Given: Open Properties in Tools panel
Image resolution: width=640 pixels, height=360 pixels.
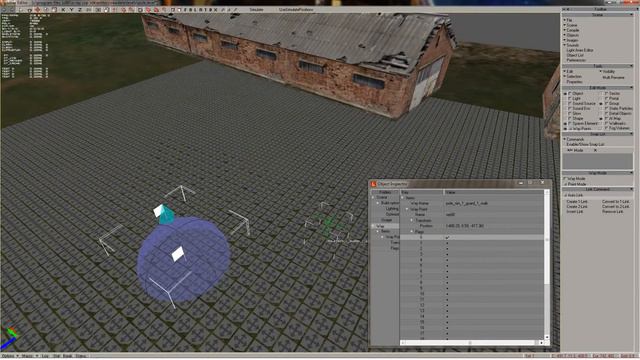Looking at the screenshot, I should pos(575,82).
